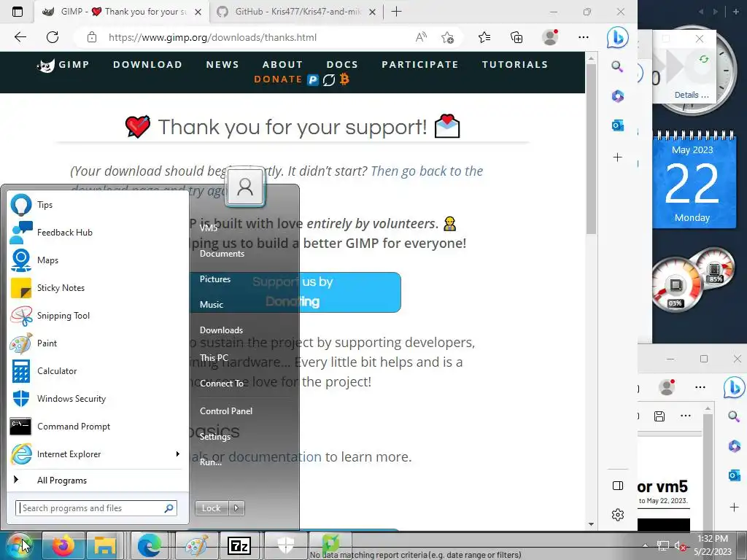Expand Internet Explorer submenu arrow
The height and width of the screenshot is (560, 747).
[178, 454]
